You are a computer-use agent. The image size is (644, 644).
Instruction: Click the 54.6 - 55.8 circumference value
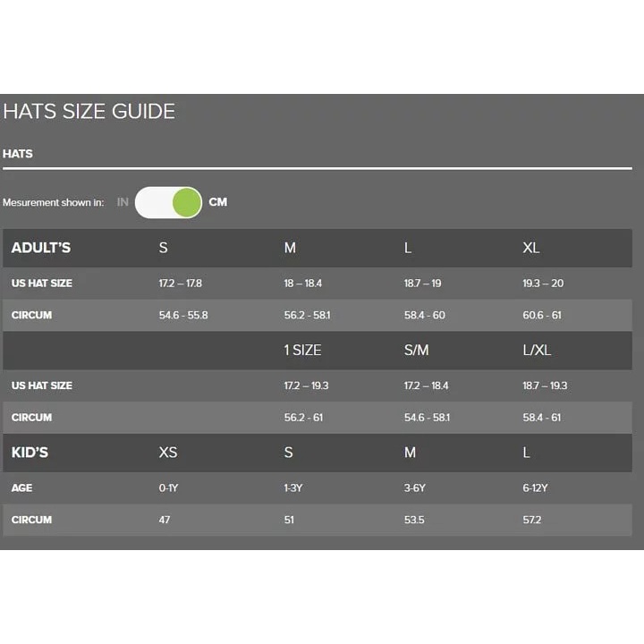pyautogui.click(x=183, y=315)
